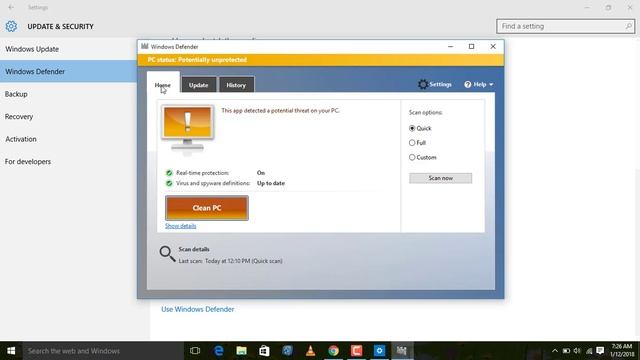Screen dimensions: 640x360
Task: Click the Update & Security gear icon
Action: [x=11, y=26]
